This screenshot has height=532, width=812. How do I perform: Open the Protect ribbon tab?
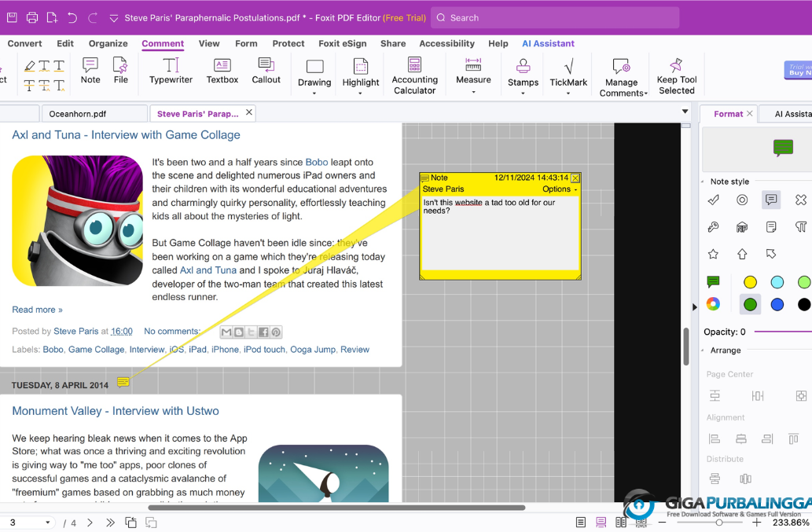pos(288,43)
